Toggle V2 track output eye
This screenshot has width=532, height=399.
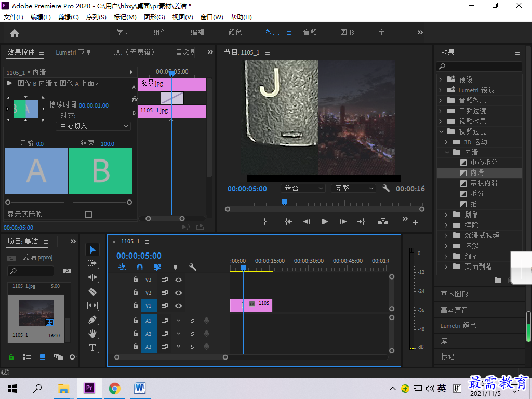coord(179,293)
